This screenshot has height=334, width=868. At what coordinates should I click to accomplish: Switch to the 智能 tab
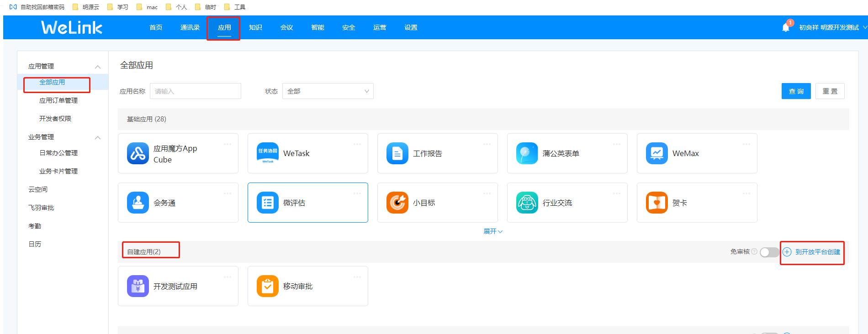coord(318,27)
